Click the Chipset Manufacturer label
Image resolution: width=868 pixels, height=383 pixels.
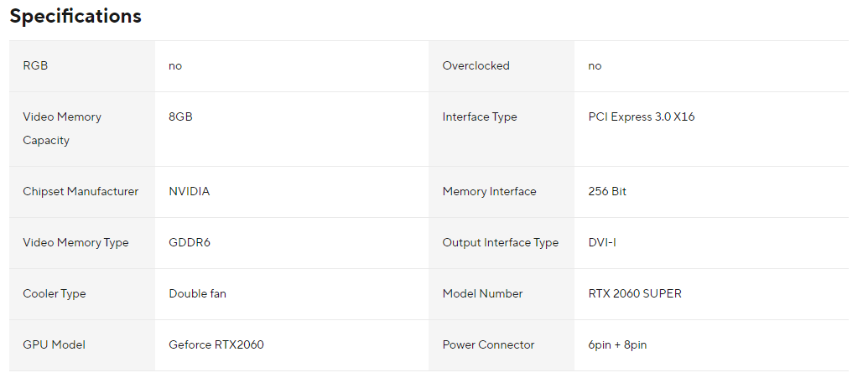pos(81,192)
